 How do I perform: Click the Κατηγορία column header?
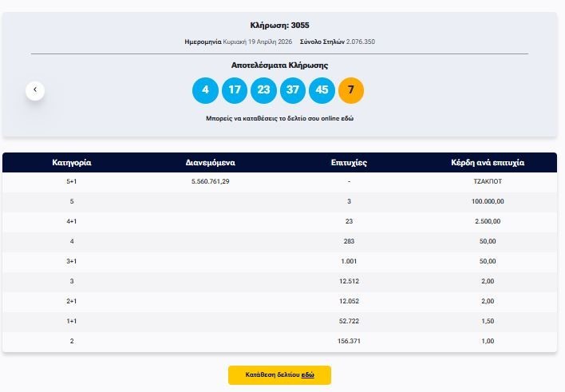tap(72, 162)
